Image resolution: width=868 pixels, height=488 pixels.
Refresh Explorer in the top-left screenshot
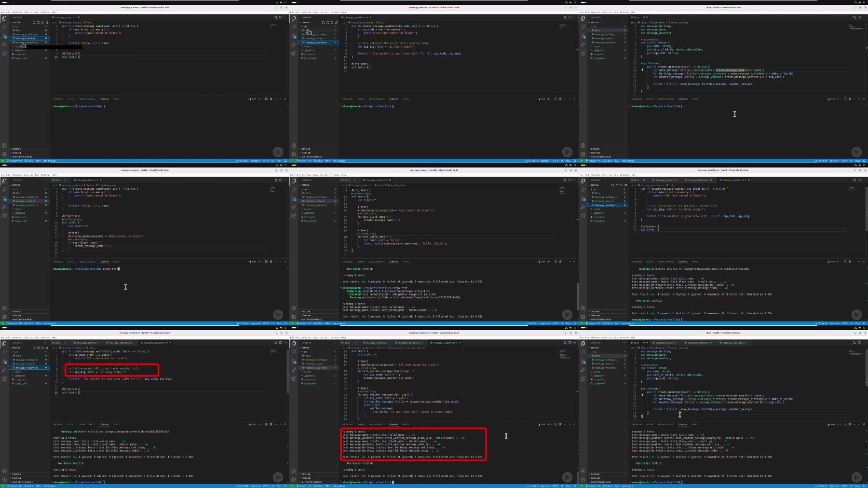[x=42, y=22]
